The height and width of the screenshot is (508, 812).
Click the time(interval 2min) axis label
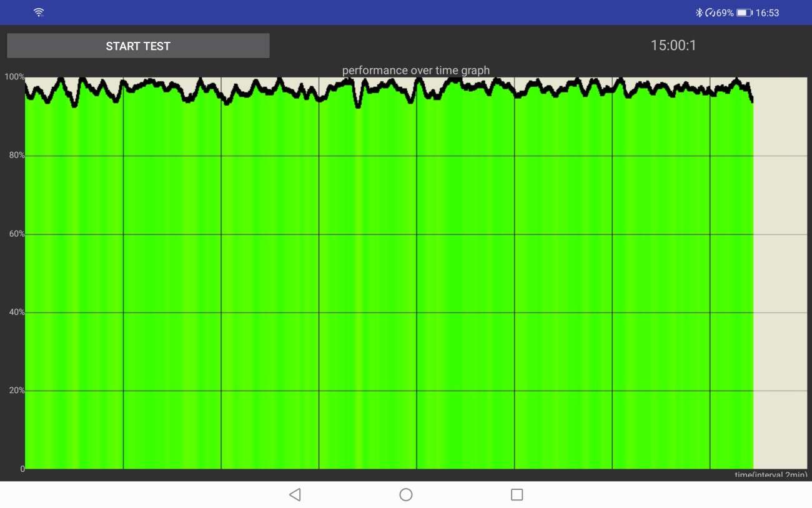[770, 475]
